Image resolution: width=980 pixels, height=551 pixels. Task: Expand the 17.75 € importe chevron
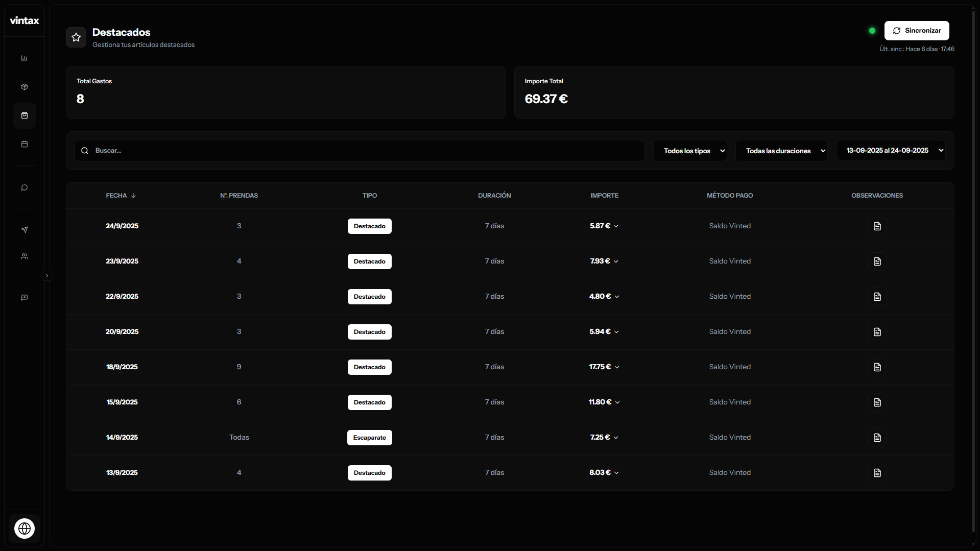[617, 367]
